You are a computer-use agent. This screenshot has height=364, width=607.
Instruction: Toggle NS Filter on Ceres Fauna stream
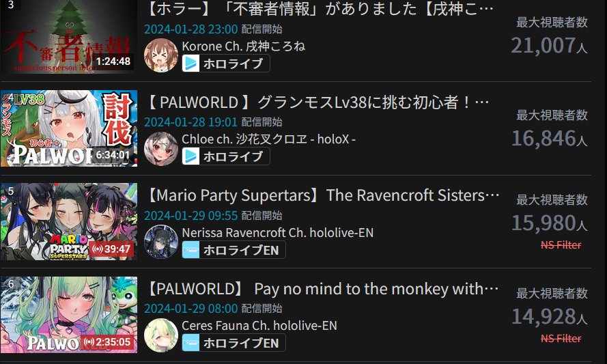(561, 339)
